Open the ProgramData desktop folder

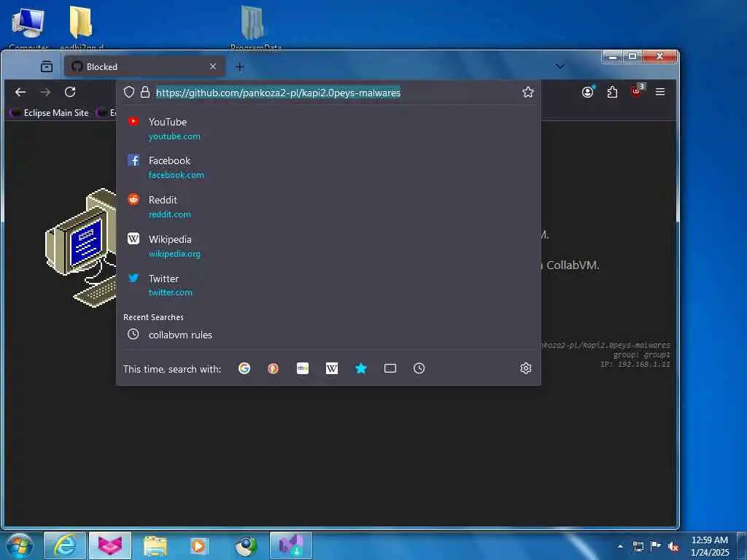tap(255, 26)
